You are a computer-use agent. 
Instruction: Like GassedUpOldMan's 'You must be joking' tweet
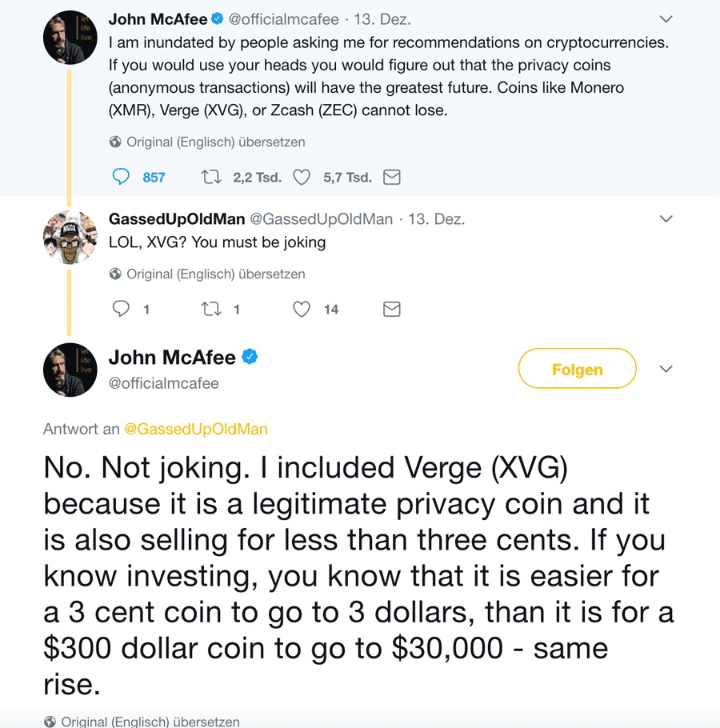pos(302,309)
